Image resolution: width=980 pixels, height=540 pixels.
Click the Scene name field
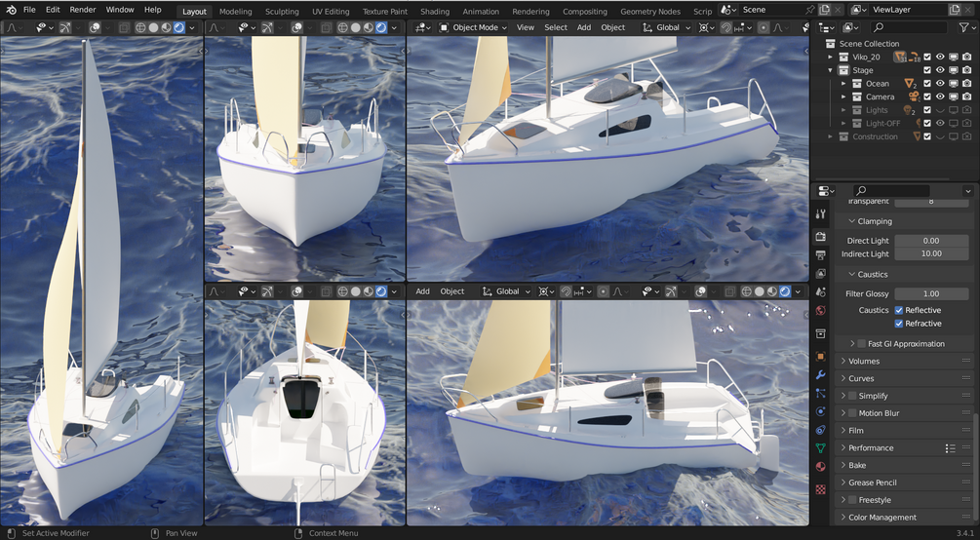[x=771, y=10]
